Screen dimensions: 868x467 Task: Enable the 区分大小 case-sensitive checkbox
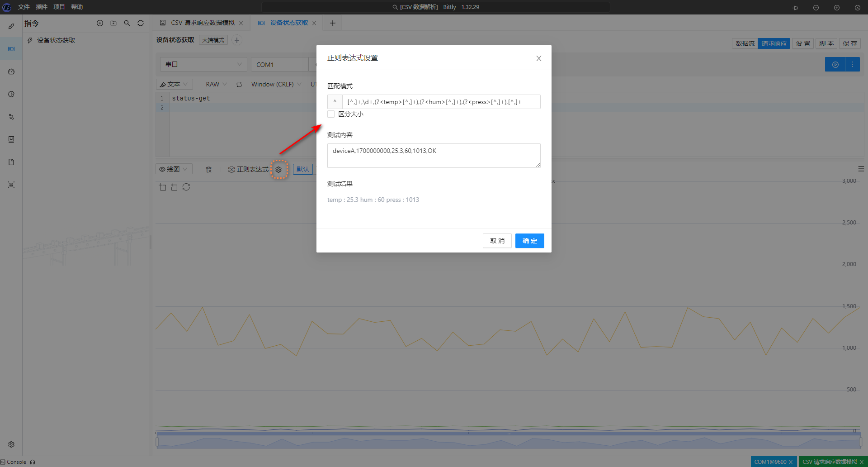[x=331, y=114]
